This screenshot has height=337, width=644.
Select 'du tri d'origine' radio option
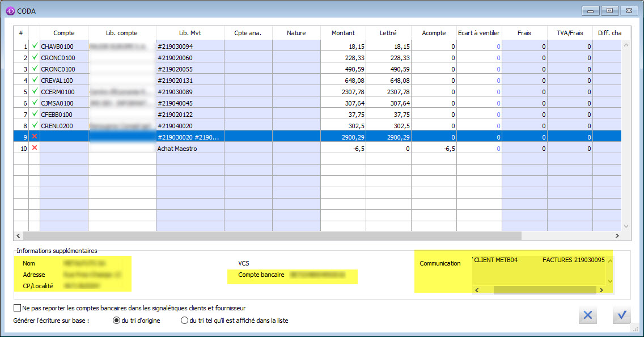117,321
